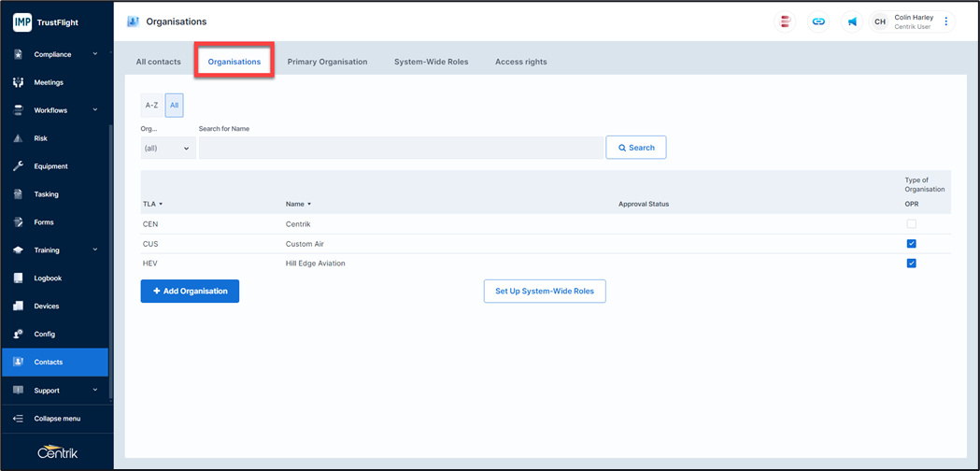The height and width of the screenshot is (471, 980).
Task: Click the Add Organisation button
Action: tap(190, 292)
